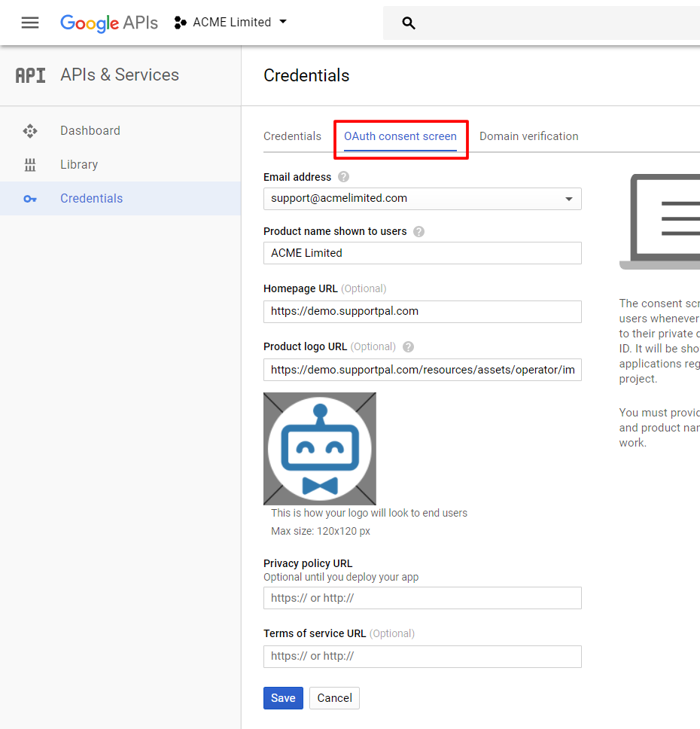Click the Product logo URL input field
The width and height of the screenshot is (700, 729).
[x=422, y=370]
